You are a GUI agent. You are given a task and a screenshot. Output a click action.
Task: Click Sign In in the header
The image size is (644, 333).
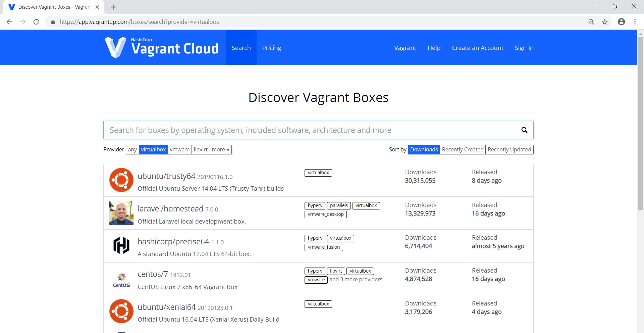click(524, 48)
